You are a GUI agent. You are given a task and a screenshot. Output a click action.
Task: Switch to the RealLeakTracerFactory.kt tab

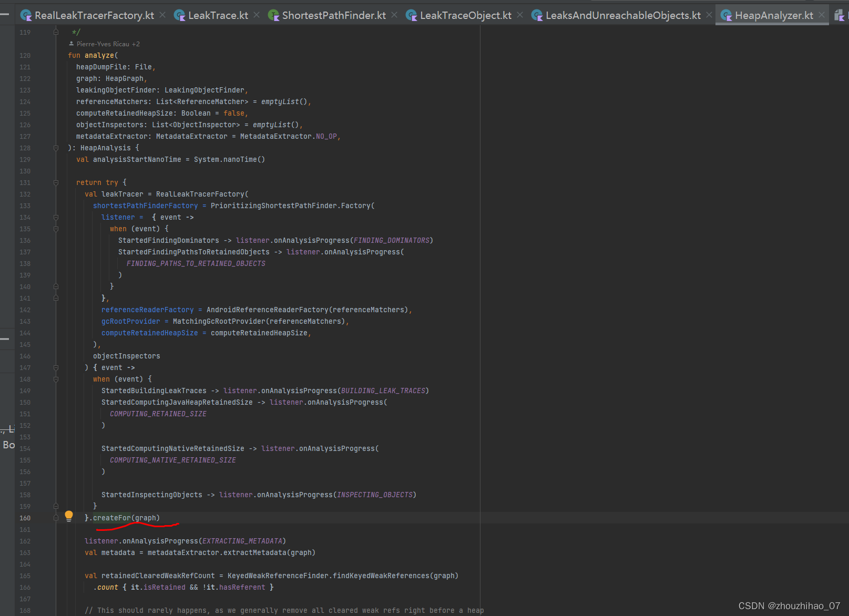click(x=94, y=15)
